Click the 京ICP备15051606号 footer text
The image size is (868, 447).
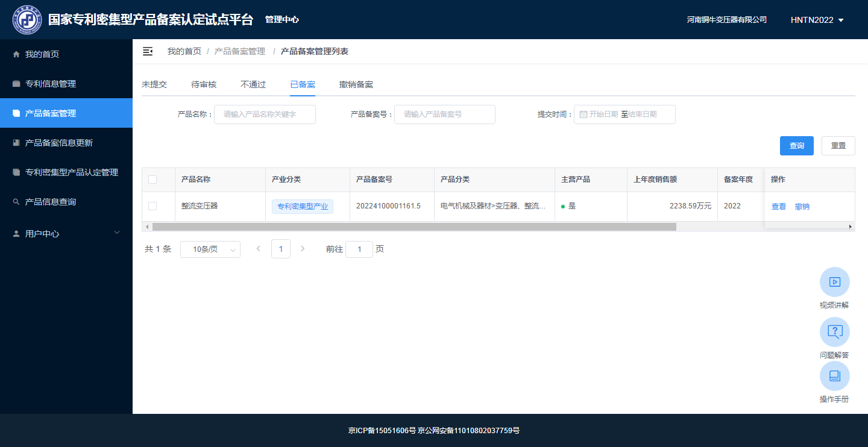click(382, 431)
